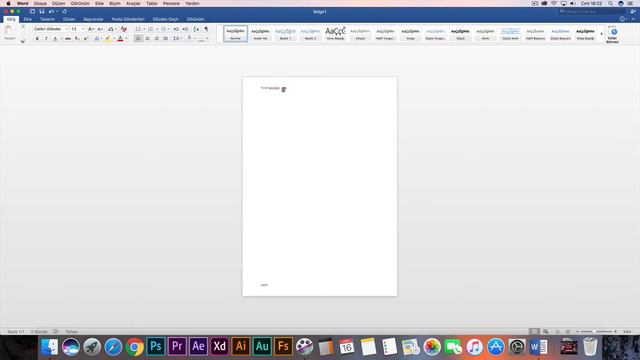Center align the text
The image size is (640, 360).
coord(147,38)
